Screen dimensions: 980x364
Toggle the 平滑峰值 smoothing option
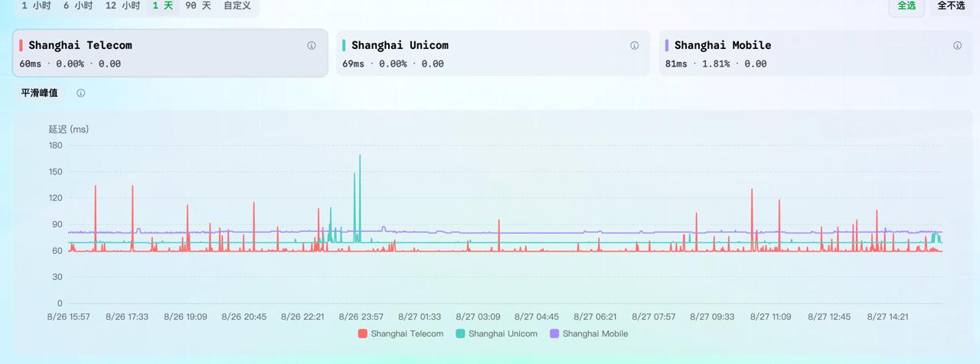tap(39, 93)
